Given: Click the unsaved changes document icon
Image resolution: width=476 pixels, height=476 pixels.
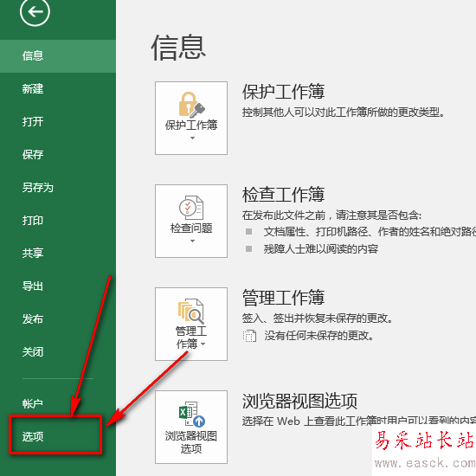Looking at the screenshot, I should [249, 336].
